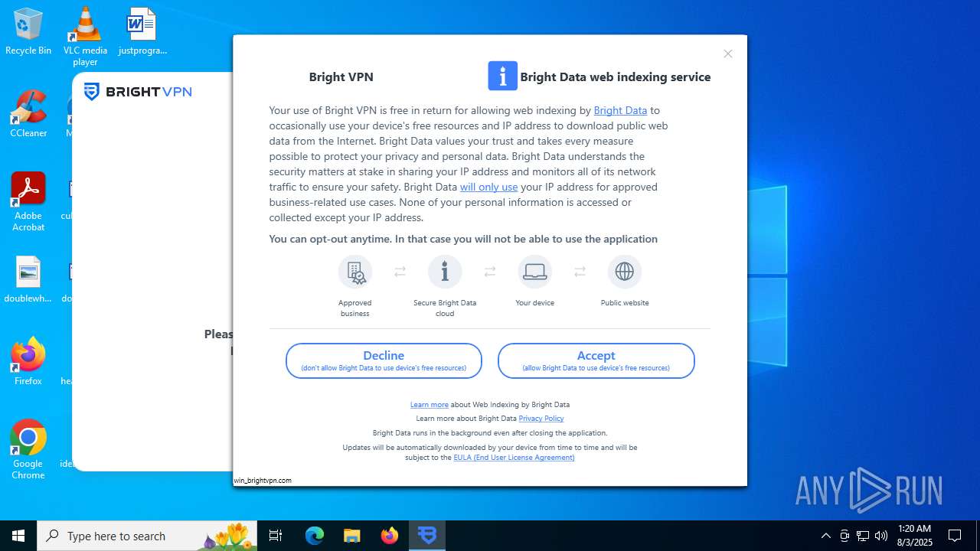Click the 'Bright VPN' dialog heading
The height and width of the screenshot is (551, 980).
[341, 77]
